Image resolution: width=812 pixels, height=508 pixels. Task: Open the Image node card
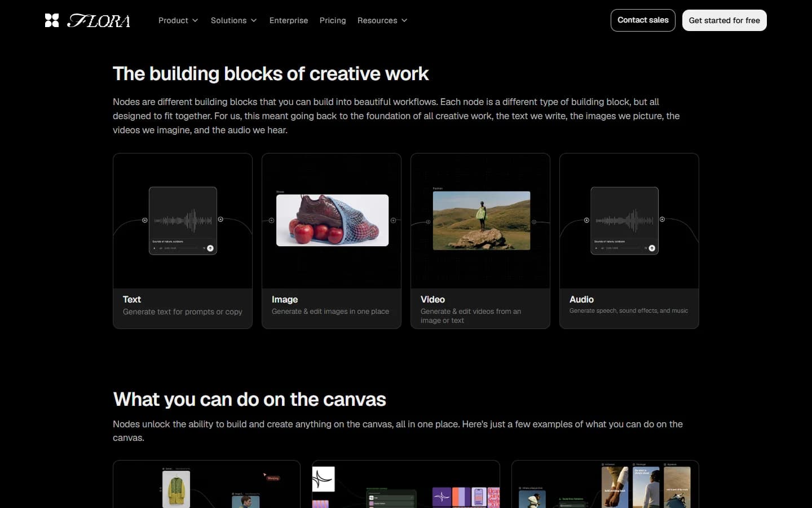332,241
